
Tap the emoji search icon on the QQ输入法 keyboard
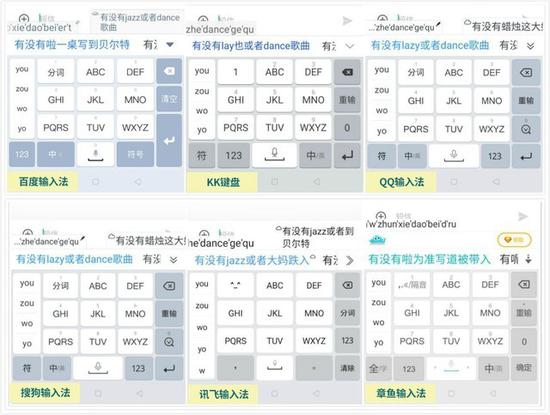pyautogui.click(x=526, y=129)
